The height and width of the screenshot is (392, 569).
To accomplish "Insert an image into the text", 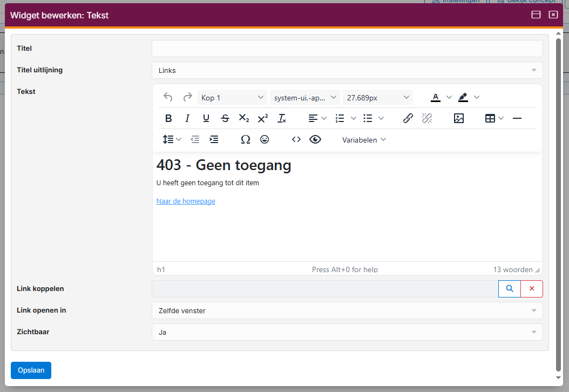I will (459, 118).
